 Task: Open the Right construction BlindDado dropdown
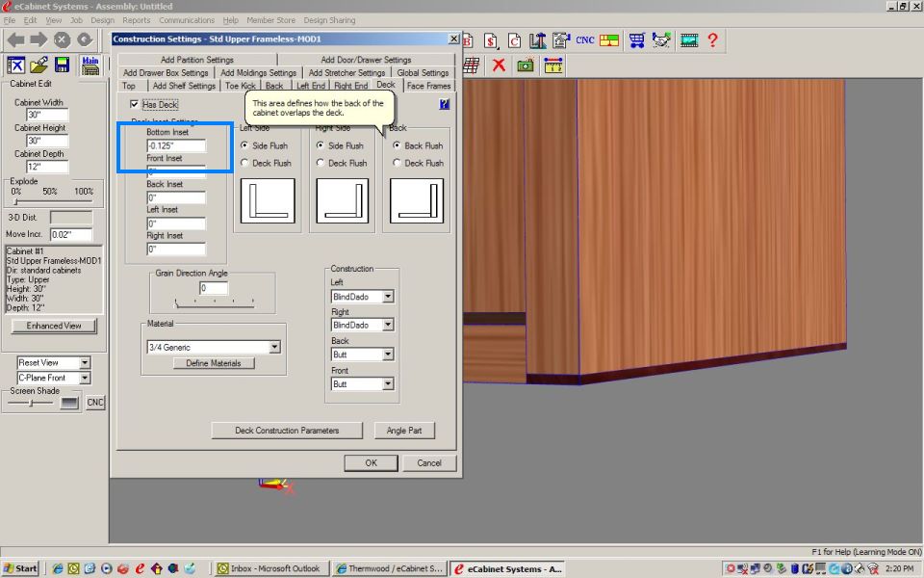[388, 325]
